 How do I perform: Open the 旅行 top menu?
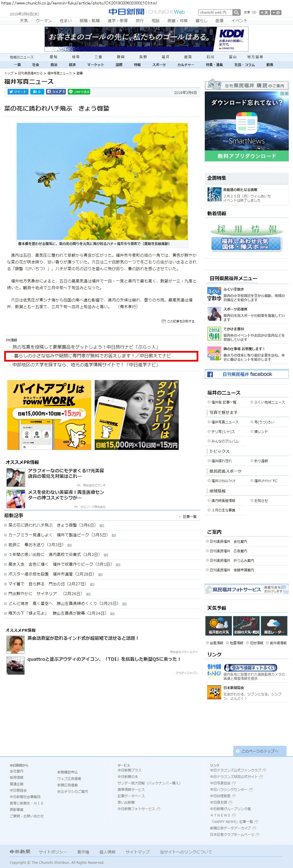pos(139,21)
